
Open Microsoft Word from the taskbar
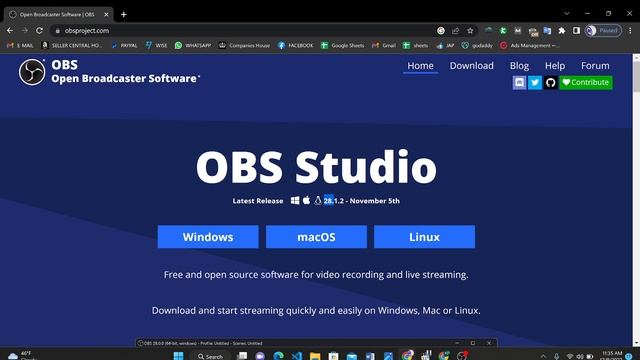pos(370,356)
